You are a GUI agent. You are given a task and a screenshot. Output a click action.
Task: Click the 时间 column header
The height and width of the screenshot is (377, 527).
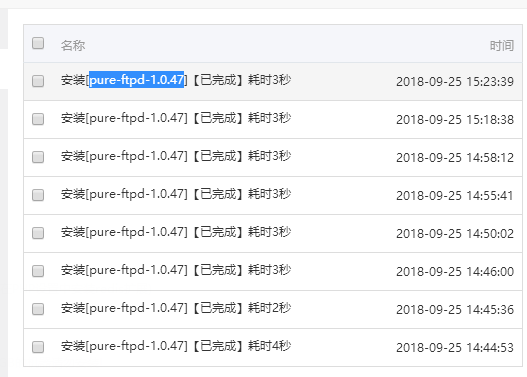coord(501,45)
